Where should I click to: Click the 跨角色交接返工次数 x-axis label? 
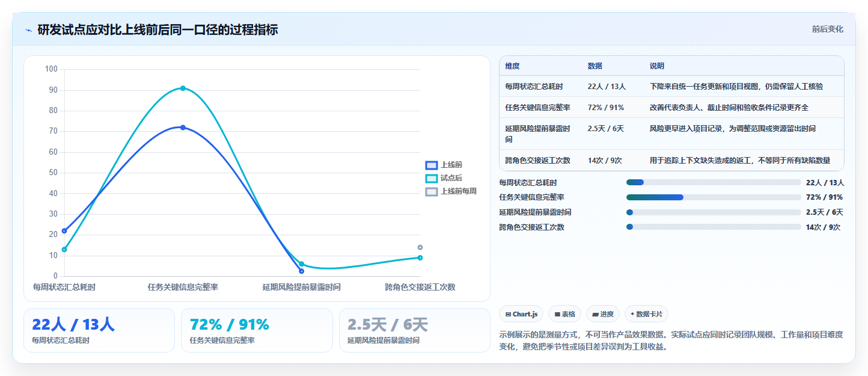(x=420, y=288)
